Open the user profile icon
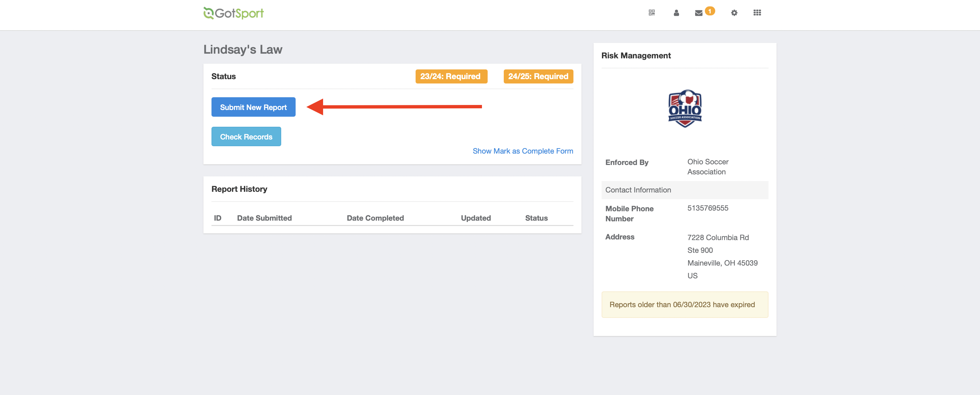The width and height of the screenshot is (980, 395). [676, 12]
